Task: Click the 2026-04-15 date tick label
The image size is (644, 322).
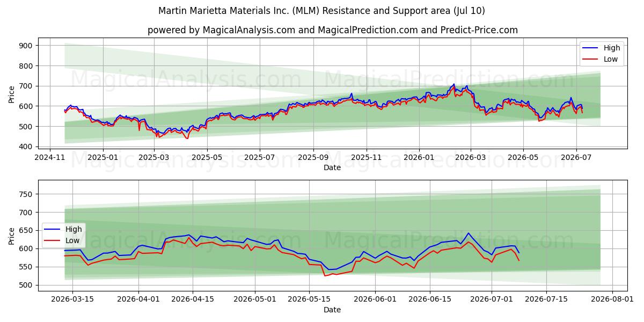Action: [193, 299]
